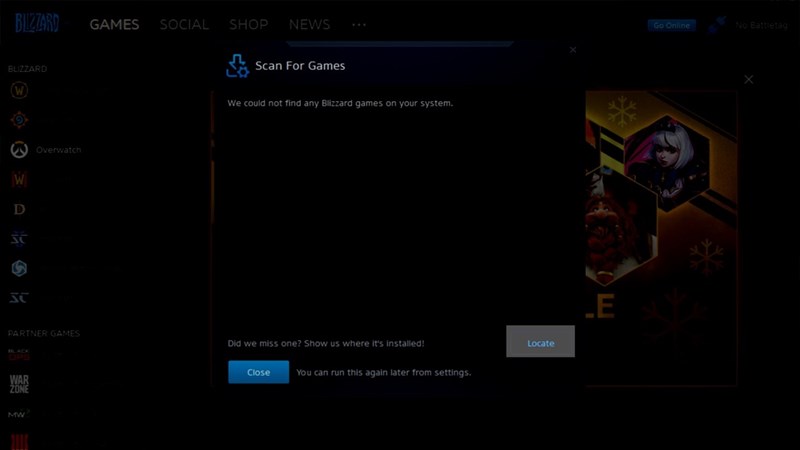800x450 pixels.
Task: Open the NEWS tab
Action: click(x=309, y=24)
